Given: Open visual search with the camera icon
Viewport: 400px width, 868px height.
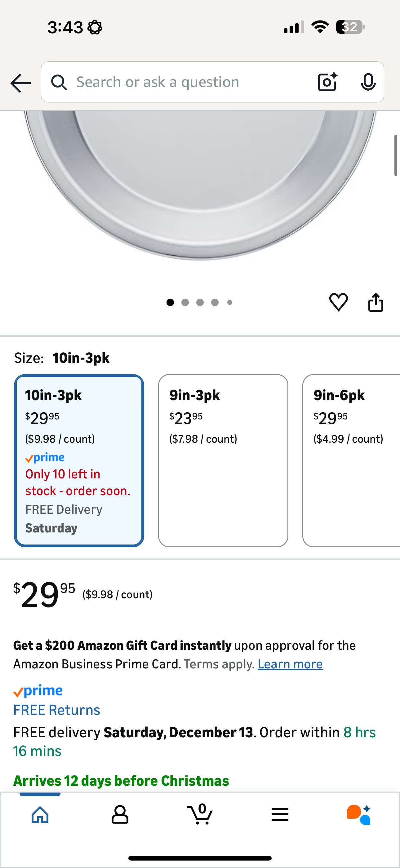Looking at the screenshot, I should [x=326, y=82].
